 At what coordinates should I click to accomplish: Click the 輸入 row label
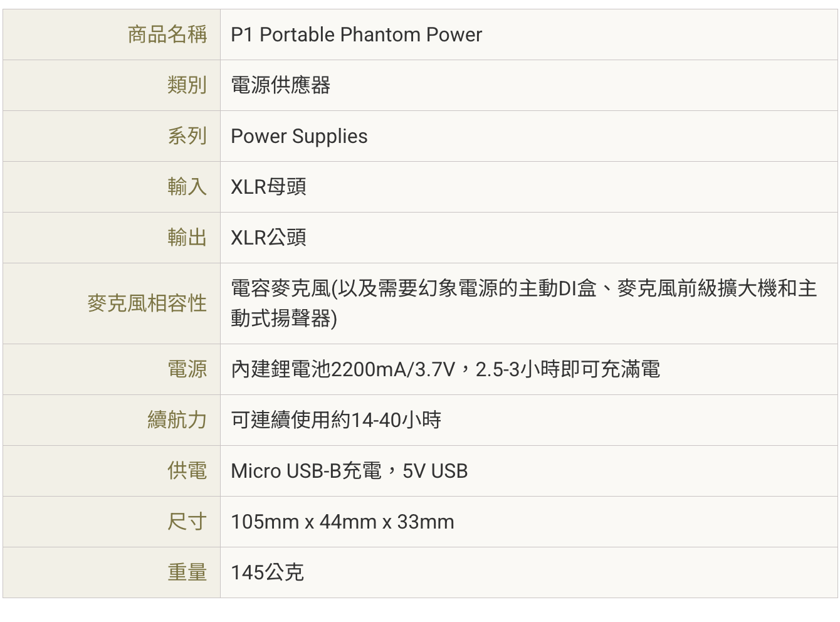[x=187, y=187]
